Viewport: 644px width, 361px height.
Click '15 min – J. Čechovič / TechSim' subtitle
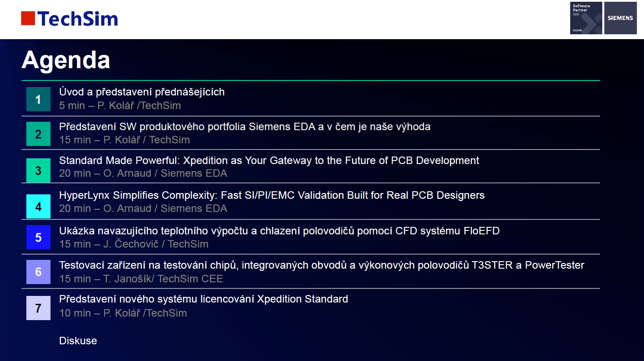[x=134, y=244]
